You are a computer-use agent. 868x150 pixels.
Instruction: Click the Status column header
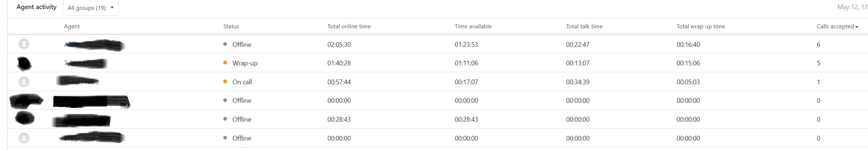(231, 27)
